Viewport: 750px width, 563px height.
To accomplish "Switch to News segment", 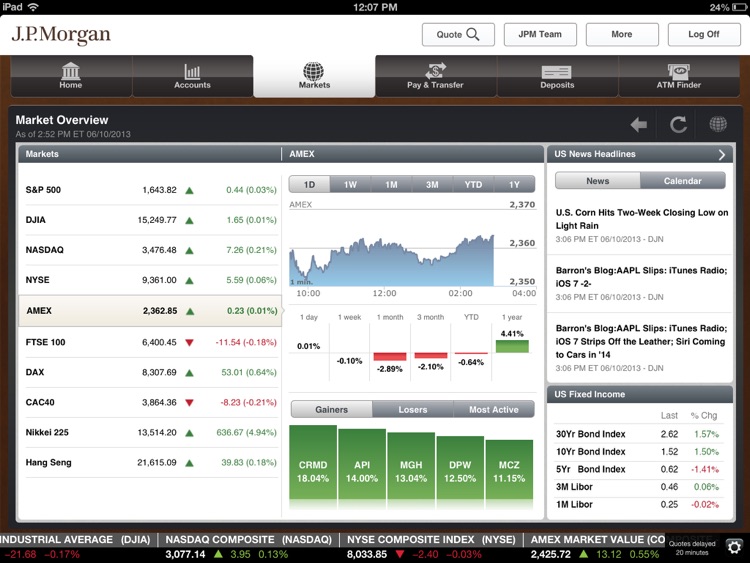I will (x=597, y=181).
